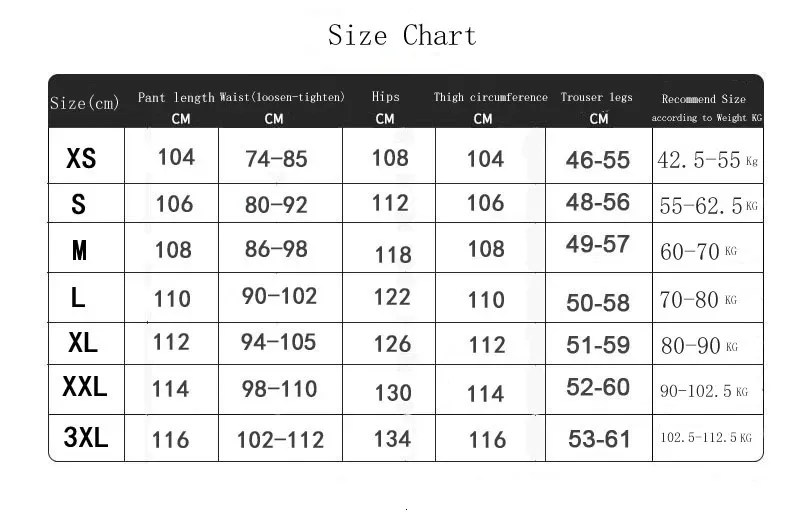Select the 3XL size row label
The height and width of the screenshot is (520, 800).
pyautogui.click(x=85, y=437)
